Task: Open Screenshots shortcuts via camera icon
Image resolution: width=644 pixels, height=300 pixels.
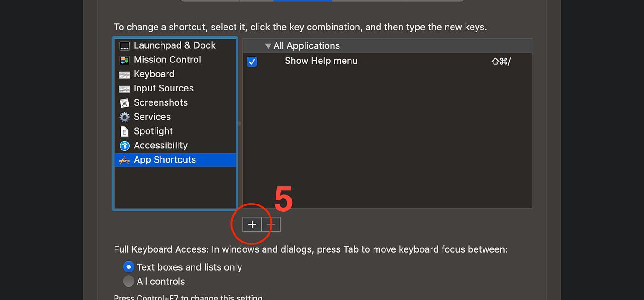Action: pyautogui.click(x=124, y=103)
